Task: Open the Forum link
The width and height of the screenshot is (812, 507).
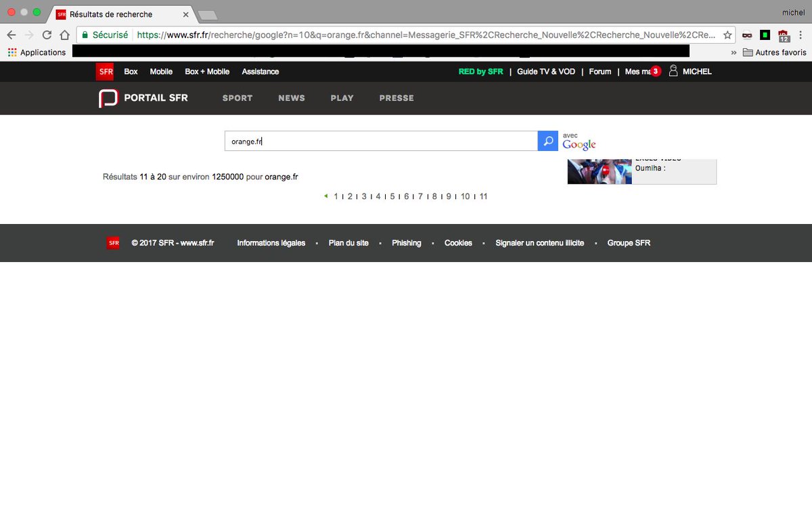Action: point(600,71)
